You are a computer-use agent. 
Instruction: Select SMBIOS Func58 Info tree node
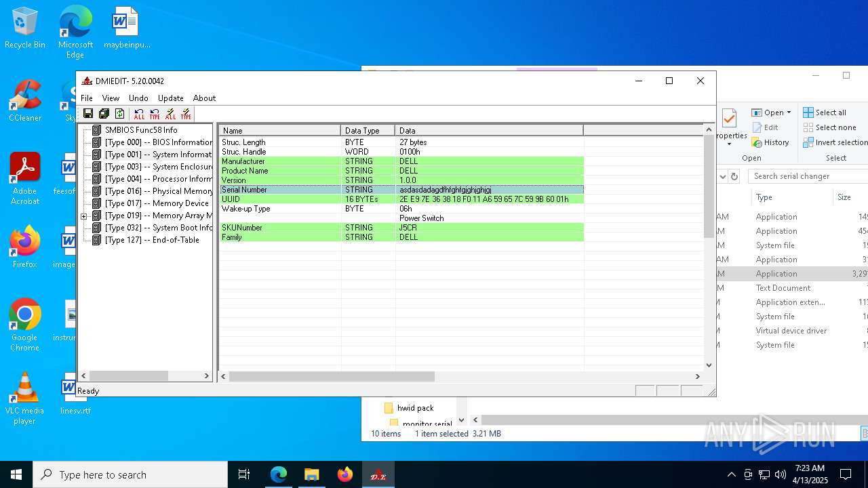pos(141,130)
